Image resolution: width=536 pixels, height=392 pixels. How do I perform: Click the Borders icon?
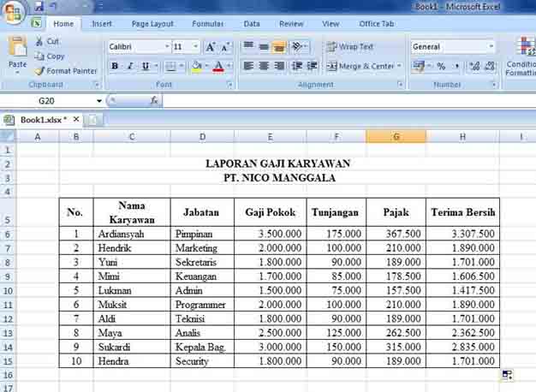click(170, 66)
